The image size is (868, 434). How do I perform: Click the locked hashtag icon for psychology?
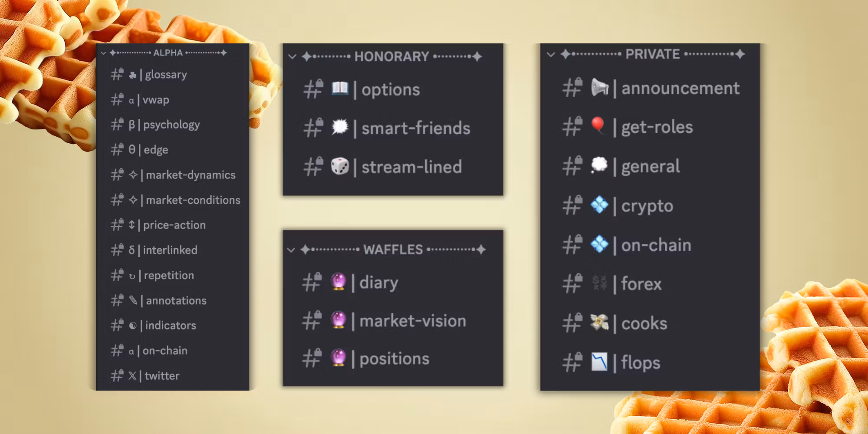pos(117,125)
